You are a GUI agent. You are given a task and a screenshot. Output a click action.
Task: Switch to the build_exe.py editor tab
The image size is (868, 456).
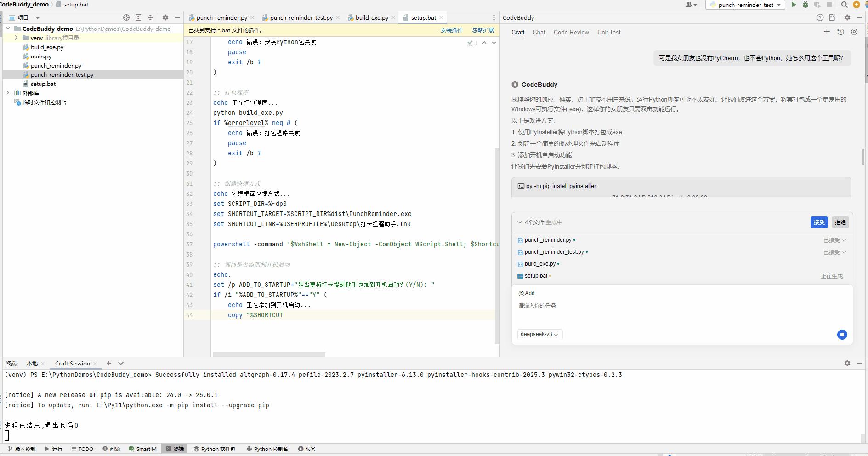pyautogui.click(x=371, y=17)
